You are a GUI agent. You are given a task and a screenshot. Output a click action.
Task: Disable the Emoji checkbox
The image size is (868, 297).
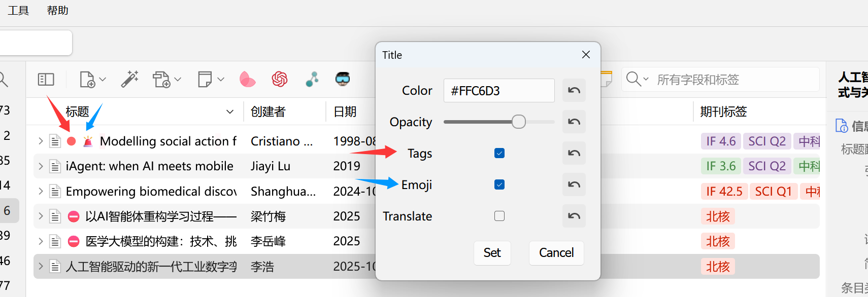click(499, 184)
